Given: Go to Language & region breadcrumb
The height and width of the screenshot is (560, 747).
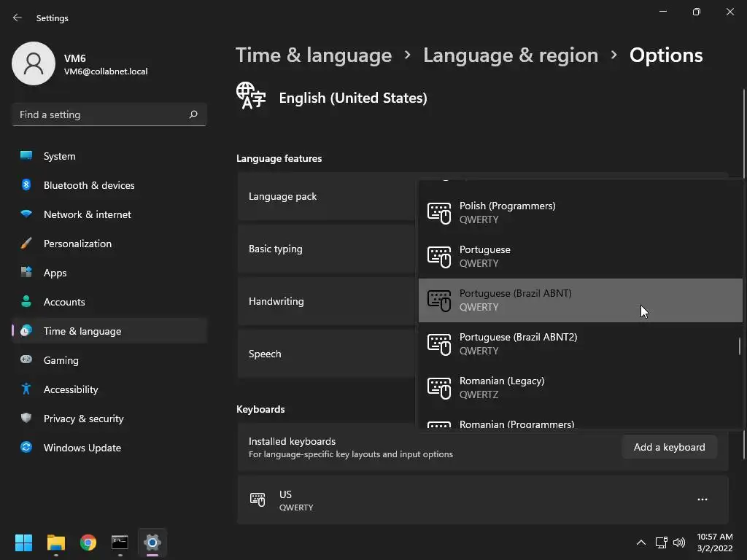Looking at the screenshot, I should (x=510, y=55).
